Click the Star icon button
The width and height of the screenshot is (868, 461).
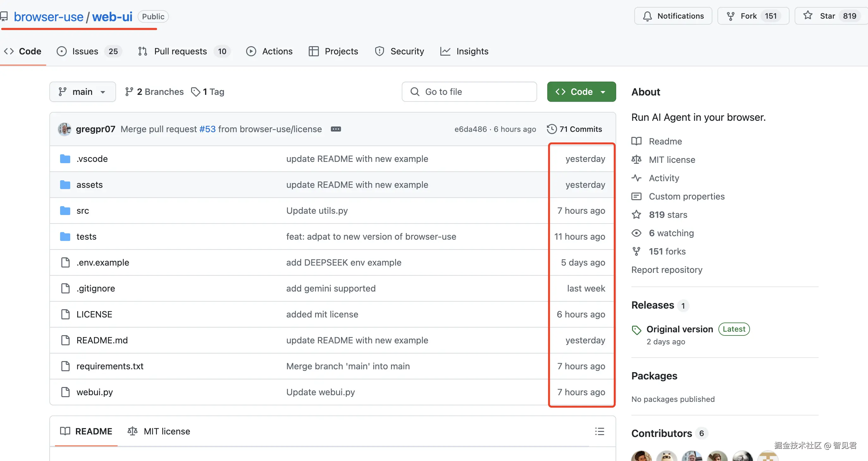[x=807, y=16]
